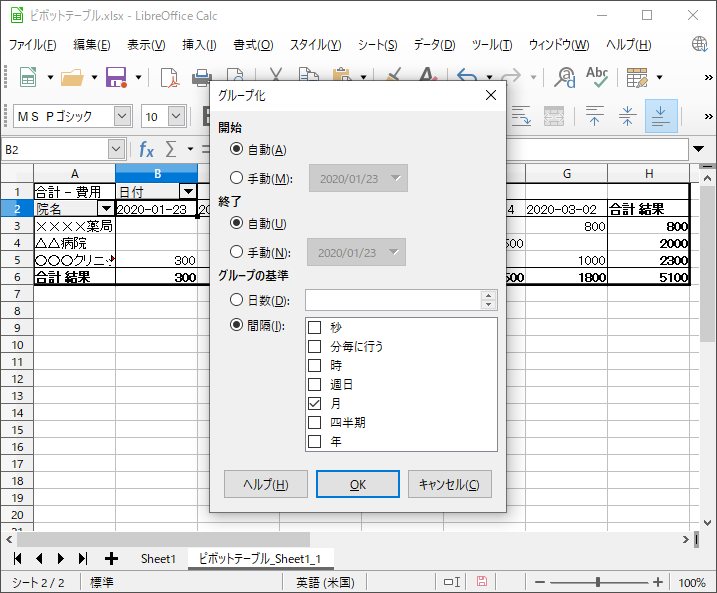Screen dimensions: 717x593
Task: Uncheck the 月 interval checkbox
Action: 315,403
